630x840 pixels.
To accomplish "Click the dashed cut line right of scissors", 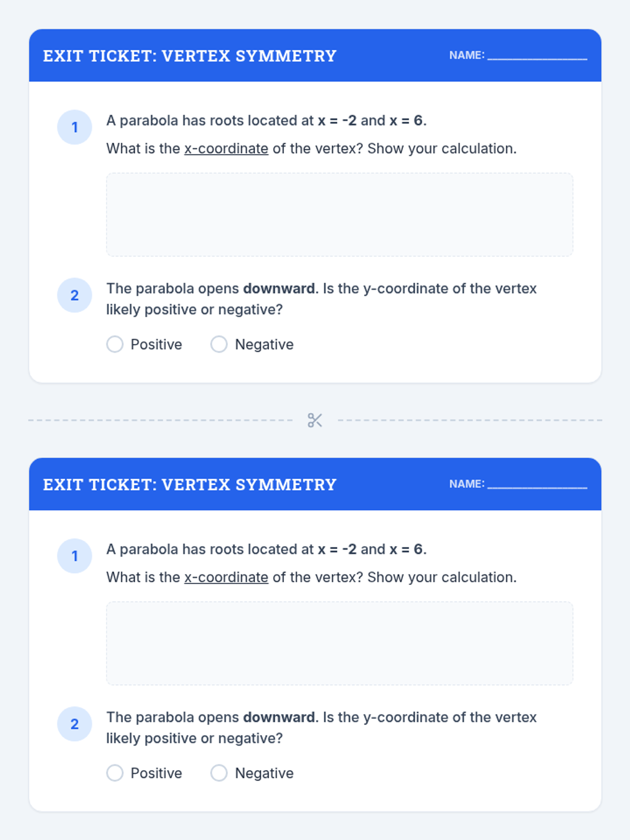I will pos(470,420).
